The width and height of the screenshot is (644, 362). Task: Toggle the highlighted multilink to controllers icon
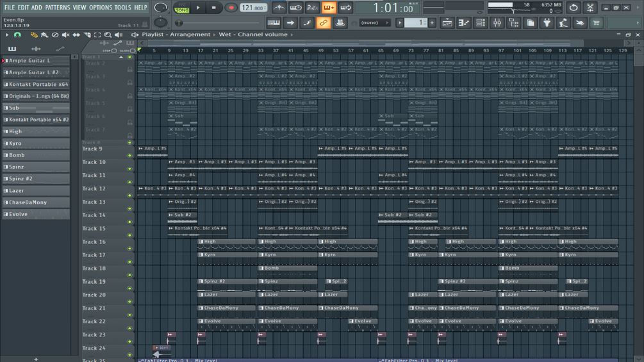323,23
